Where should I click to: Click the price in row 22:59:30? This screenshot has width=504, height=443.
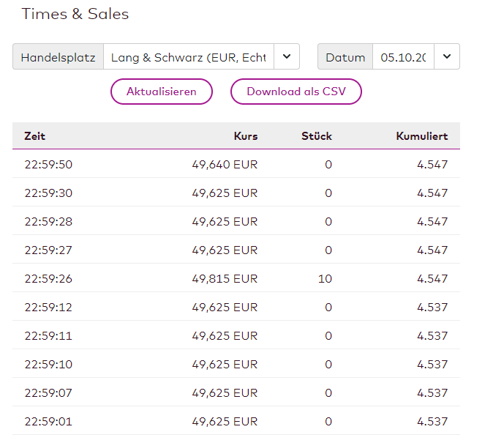pos(225,193)
